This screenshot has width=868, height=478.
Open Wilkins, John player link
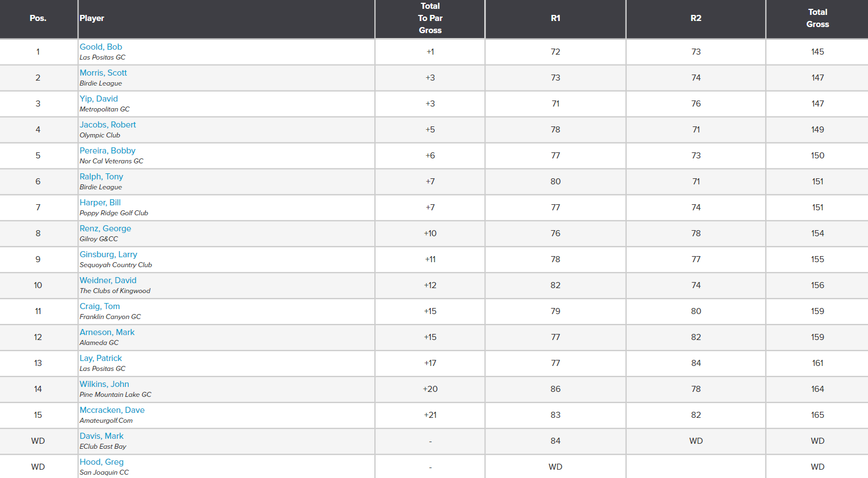[x=104, y=384]
